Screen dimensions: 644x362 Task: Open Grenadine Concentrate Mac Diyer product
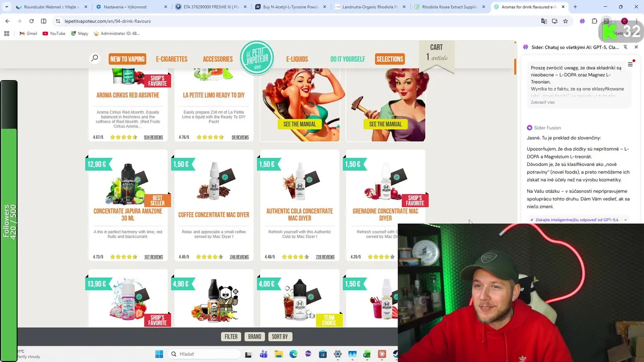(x=385, y=215)
